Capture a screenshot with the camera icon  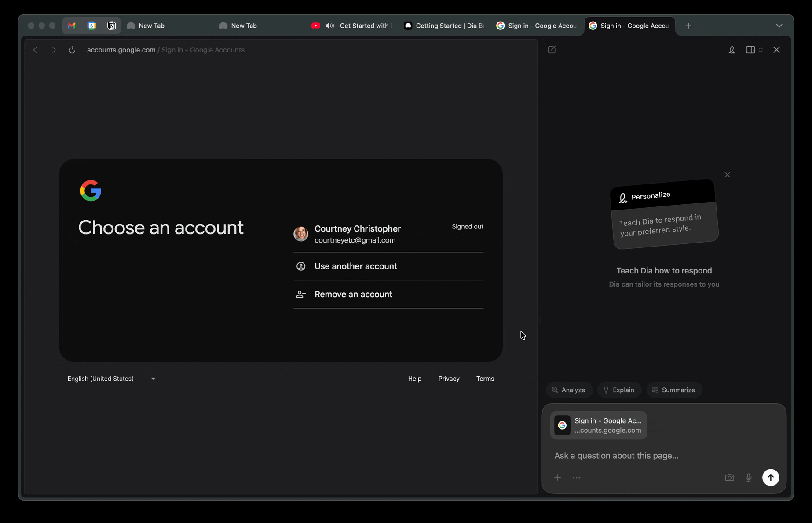tap(729, 478)
